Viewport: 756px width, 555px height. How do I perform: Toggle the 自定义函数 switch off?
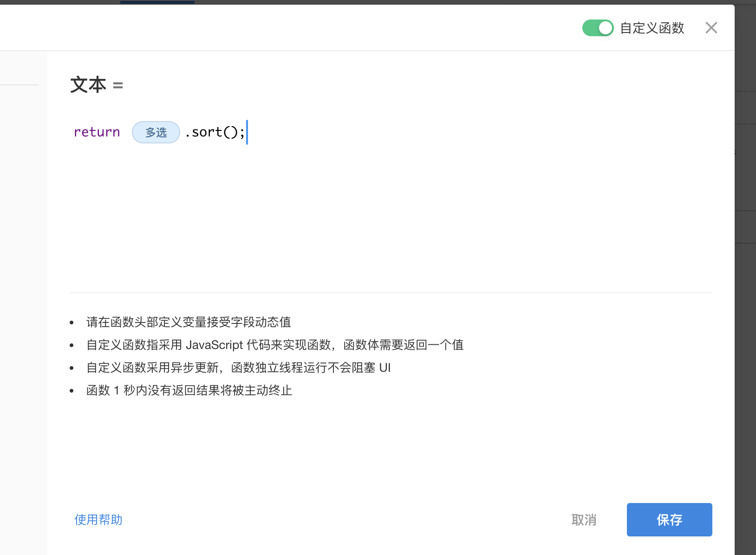pos(598,28)
